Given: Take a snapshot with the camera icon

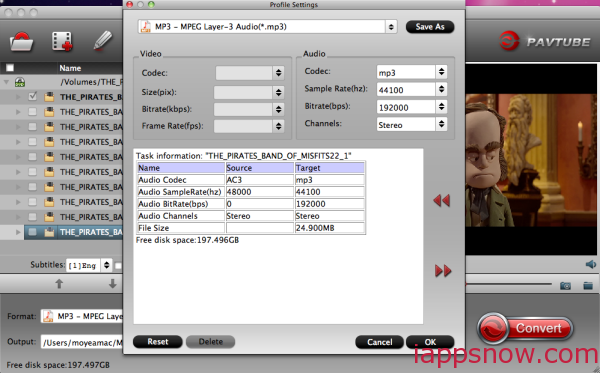Looking at the screenshot, I should pyautogui.click(x=565, y=285).
